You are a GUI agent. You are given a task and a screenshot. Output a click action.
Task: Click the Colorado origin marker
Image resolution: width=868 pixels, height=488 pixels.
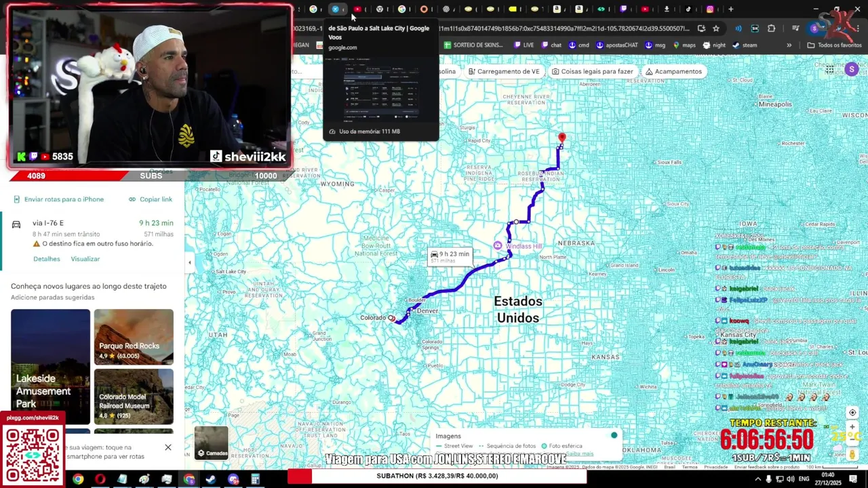[391, 318]
